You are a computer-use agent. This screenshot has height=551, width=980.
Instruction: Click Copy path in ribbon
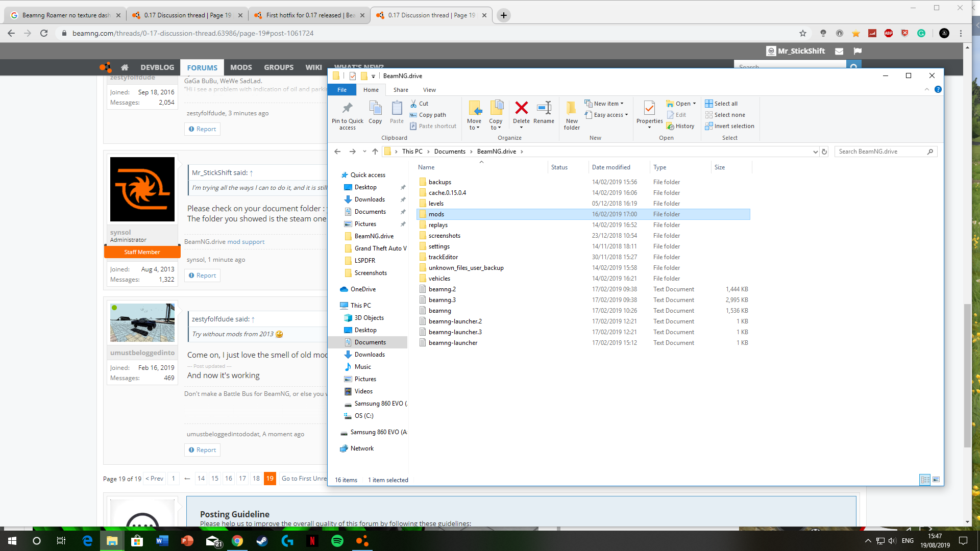428,115
